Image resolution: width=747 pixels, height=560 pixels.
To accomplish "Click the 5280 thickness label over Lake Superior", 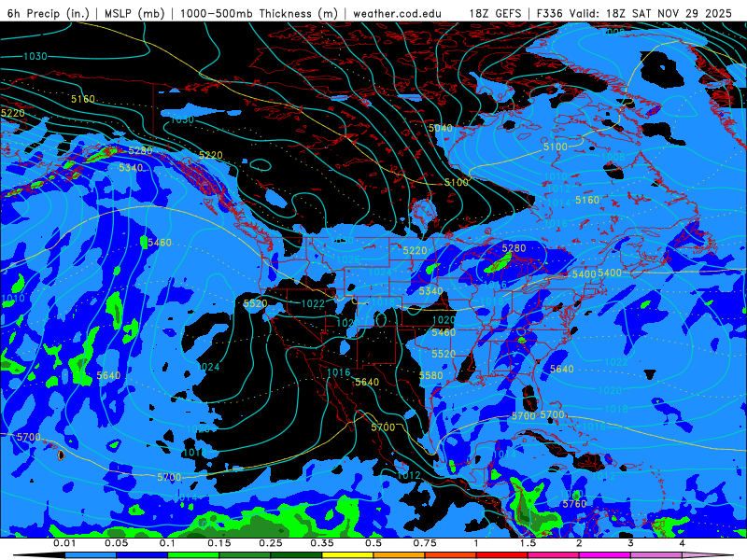I will tap(514, 248).
